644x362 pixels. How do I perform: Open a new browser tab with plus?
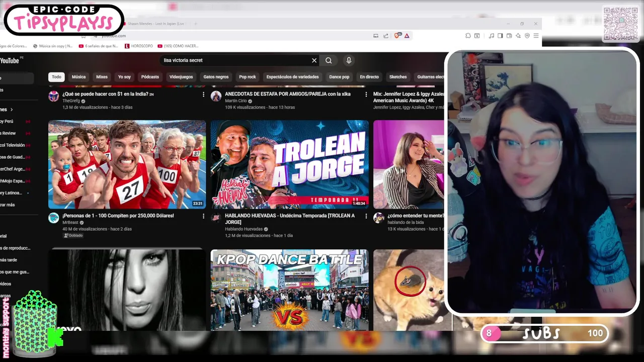(196, 24)
